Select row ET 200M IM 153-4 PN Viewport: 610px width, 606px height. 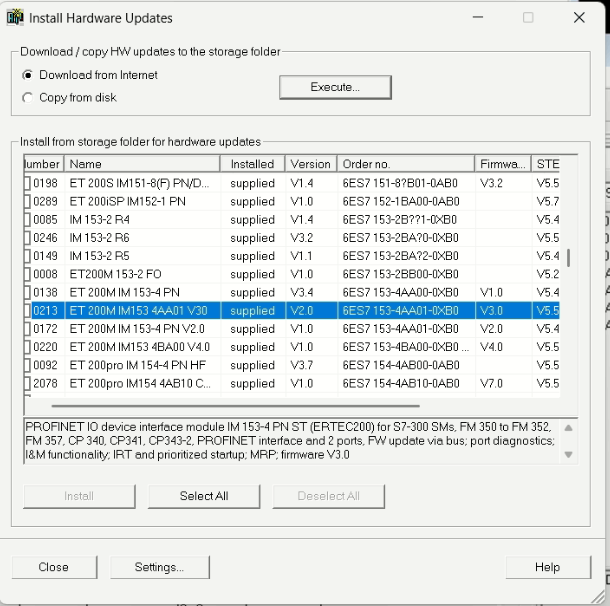292,292
